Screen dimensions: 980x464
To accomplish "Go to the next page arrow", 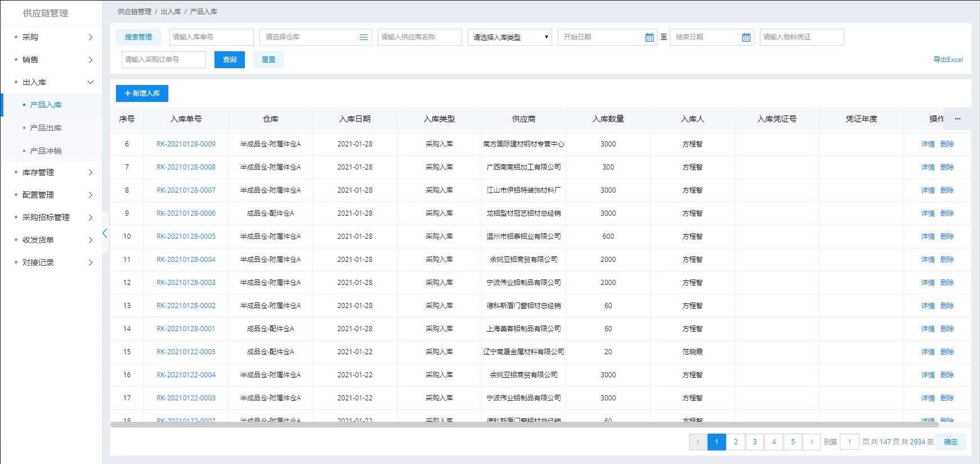I will (x=811, y=442).
